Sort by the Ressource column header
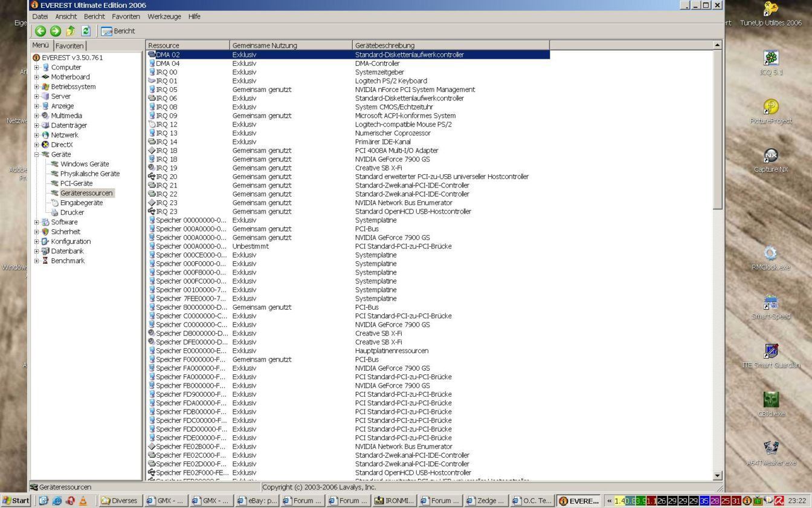This screenshot has height=508, width=812. point(188,45)
